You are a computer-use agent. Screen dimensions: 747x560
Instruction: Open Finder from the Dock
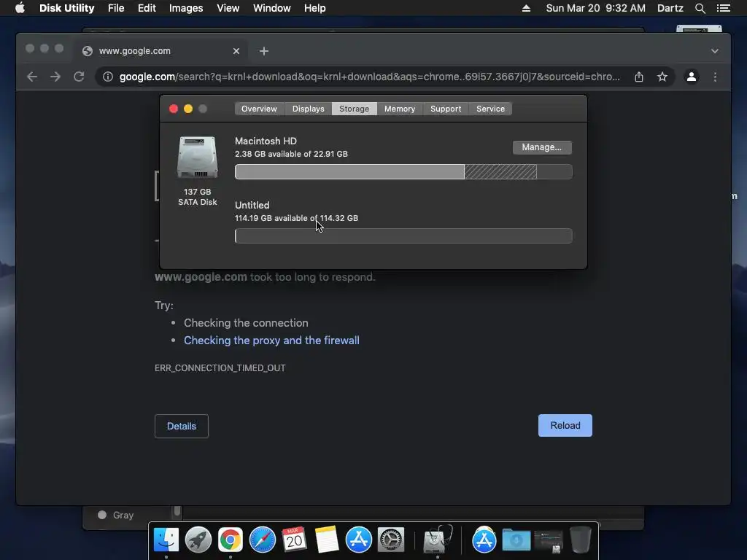pos(166,540)
